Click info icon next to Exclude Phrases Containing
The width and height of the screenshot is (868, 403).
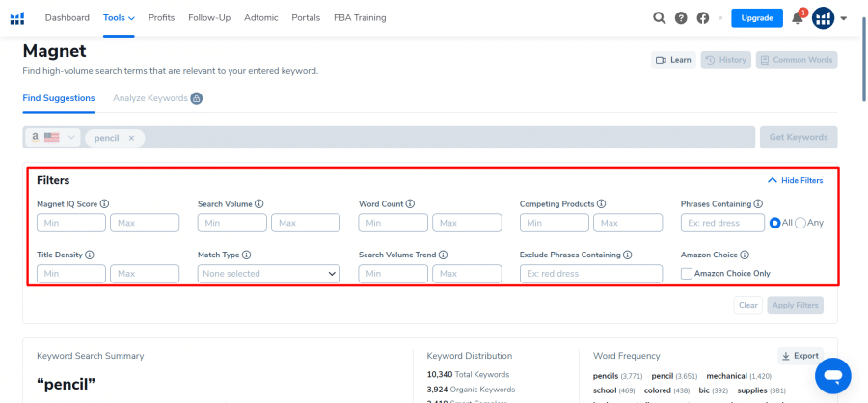pyautogui.click(x=628, y=255)
